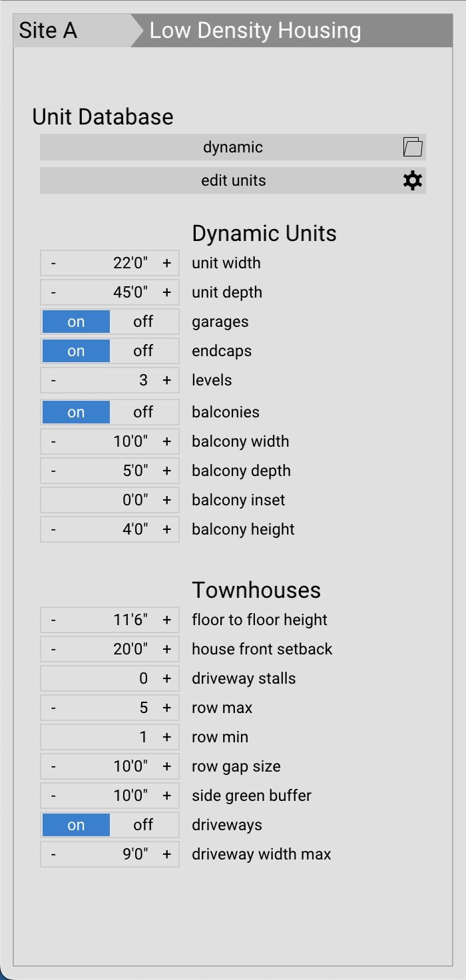Increase unit width with the plus button
466x980 pixels.
pos(166,262)
